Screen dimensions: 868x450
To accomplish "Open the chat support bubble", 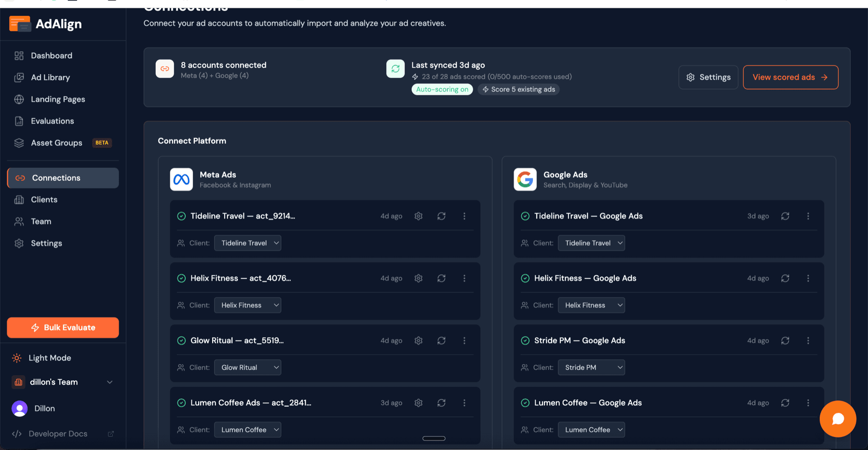I will 838,419.
